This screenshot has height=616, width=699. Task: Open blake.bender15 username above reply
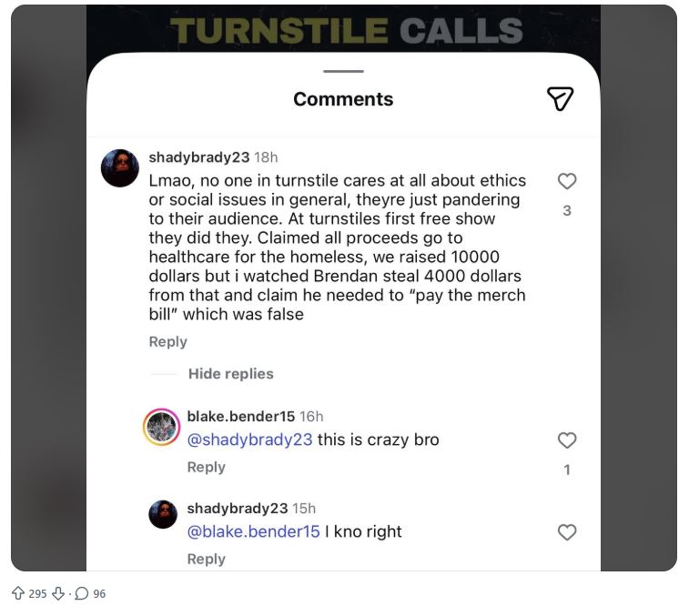point(240,417)
